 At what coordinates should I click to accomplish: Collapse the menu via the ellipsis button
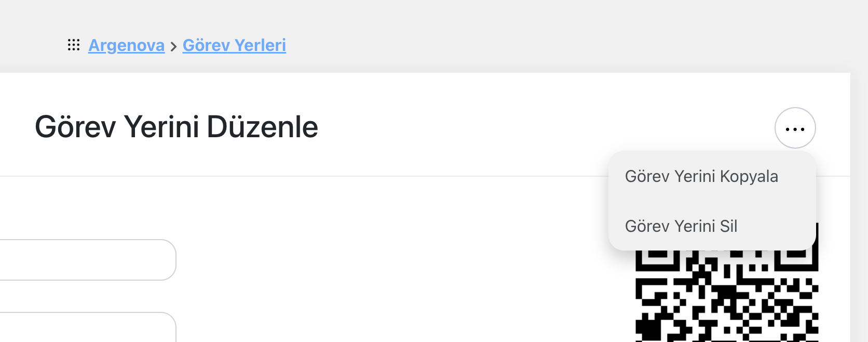(795, 128)
